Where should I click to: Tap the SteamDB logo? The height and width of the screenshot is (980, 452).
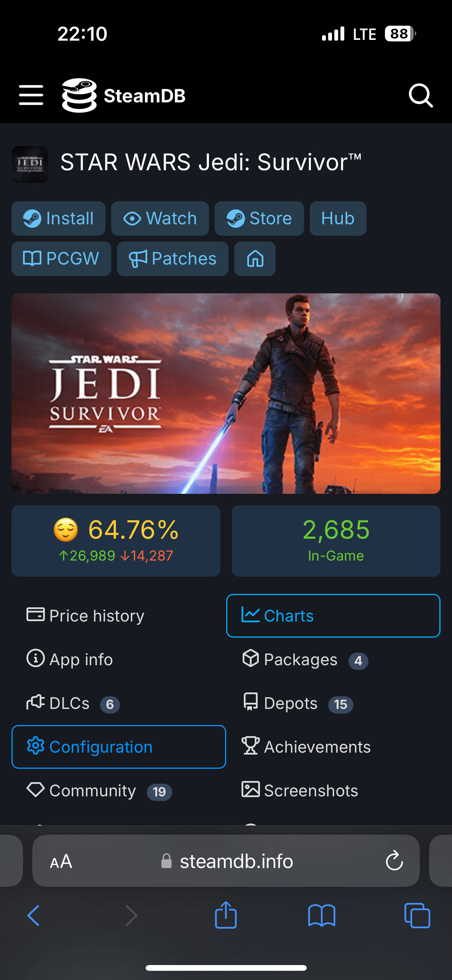coord(123,95)
